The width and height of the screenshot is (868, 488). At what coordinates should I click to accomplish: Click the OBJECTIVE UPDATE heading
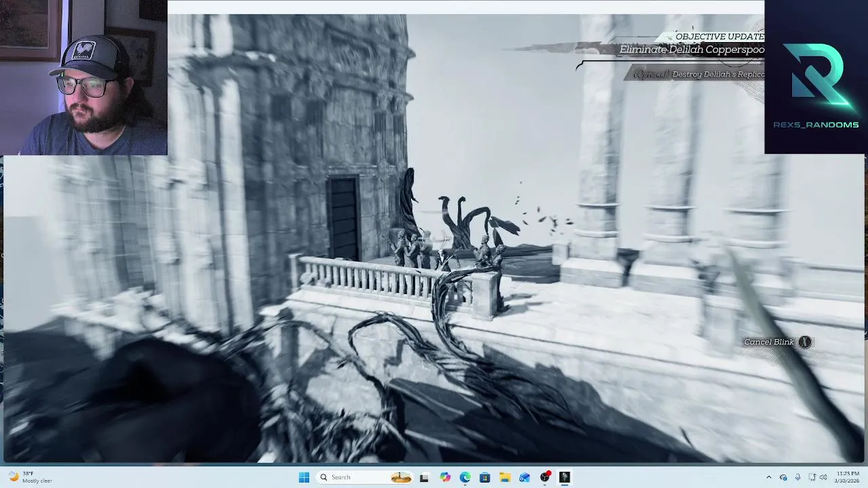719,37
